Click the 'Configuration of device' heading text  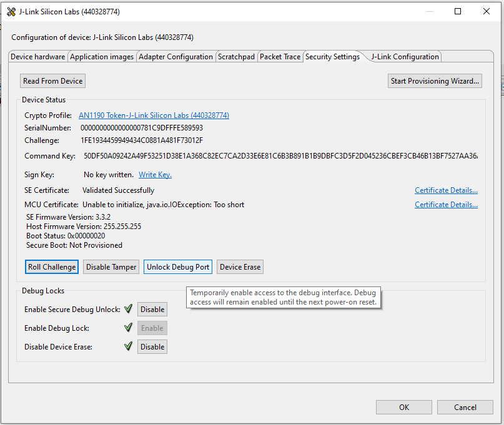[x=102, y=37]
